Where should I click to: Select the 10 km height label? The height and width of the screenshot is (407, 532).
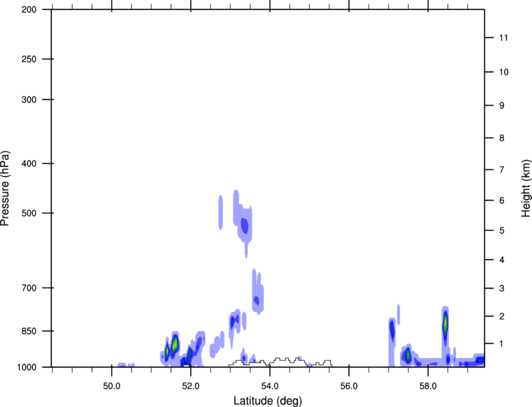[503, 72]
